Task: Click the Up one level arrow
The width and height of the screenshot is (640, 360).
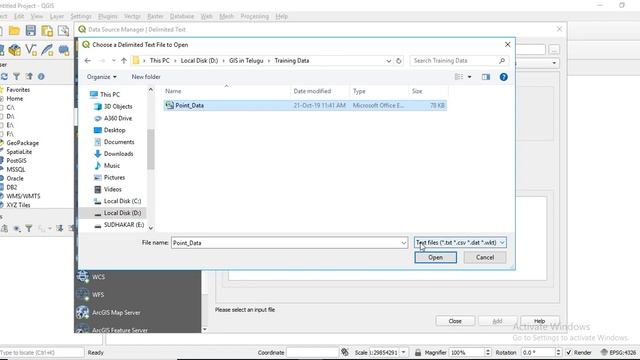Action: (x=124, y=60)
